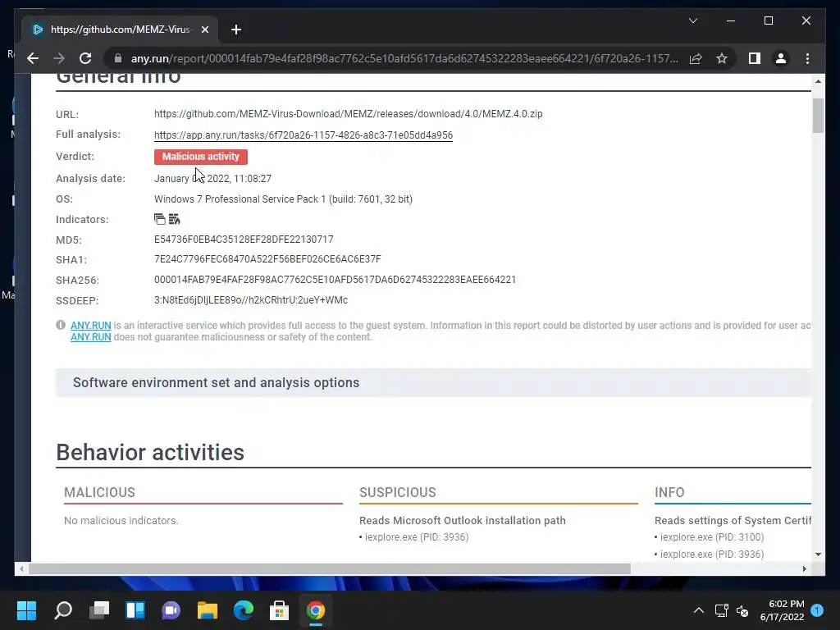View site information via the padlock icon
Viewport: 840px width, 630px height.
[118, 58]
